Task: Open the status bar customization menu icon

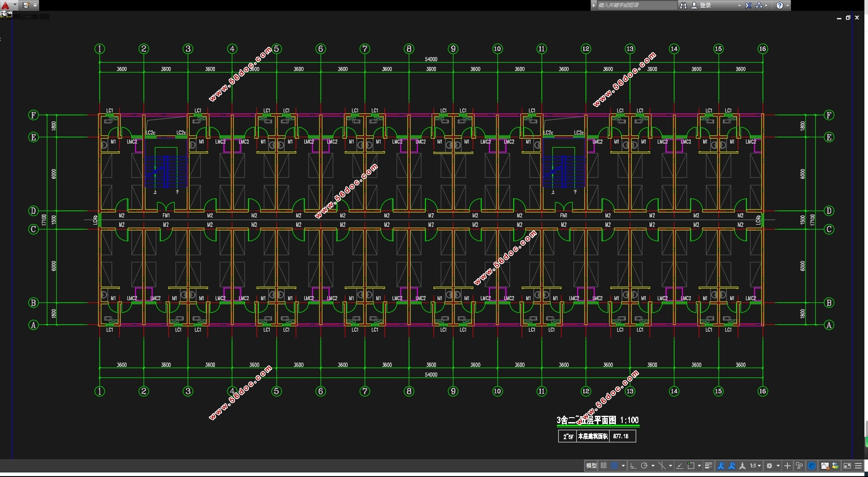Action: pyautogui.click(x=858, y=466)
